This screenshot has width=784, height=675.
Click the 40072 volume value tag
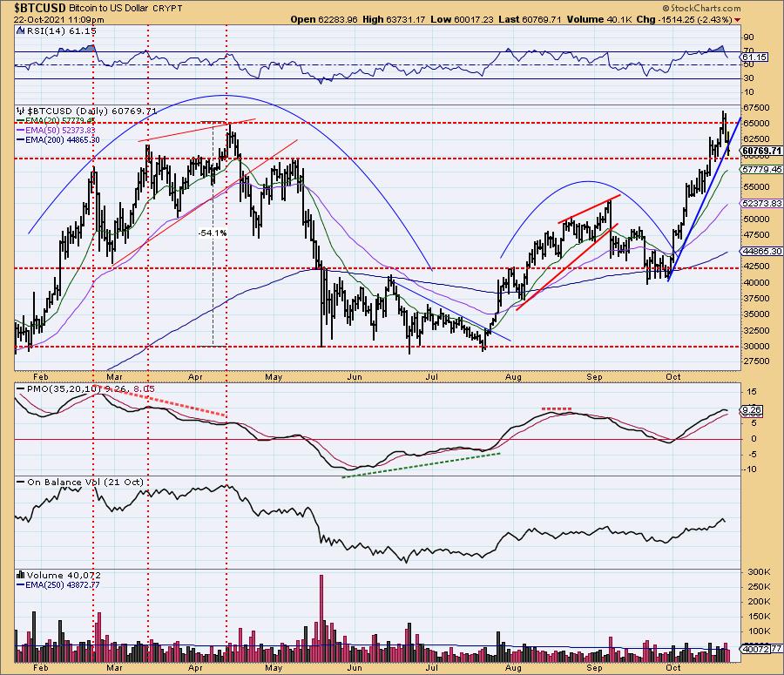point(757,649)
